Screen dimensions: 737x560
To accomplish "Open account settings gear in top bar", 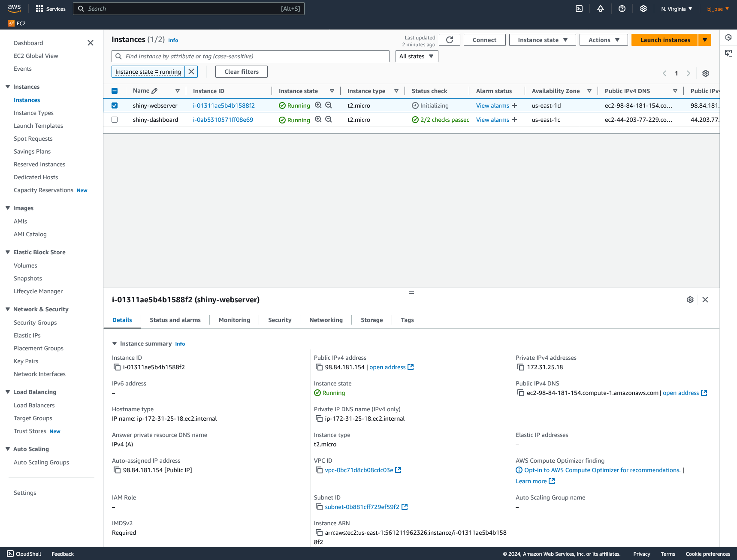I will tap(643, 9).
